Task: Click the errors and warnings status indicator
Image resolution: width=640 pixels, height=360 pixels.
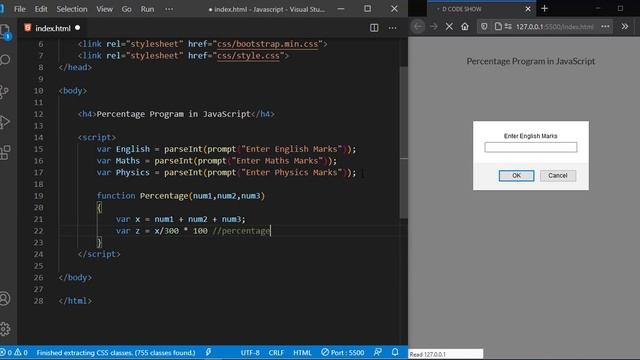Action: 14,353
